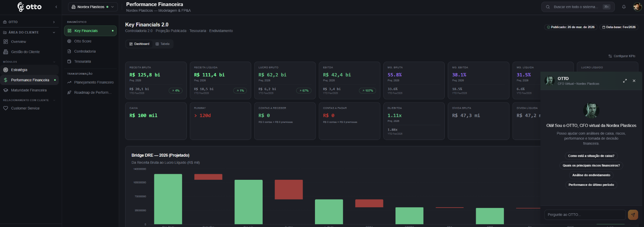This screenshot has width=644, height=227.
Task: Click the first green Receita Bruta chart bar
Action: pos(168,199)
